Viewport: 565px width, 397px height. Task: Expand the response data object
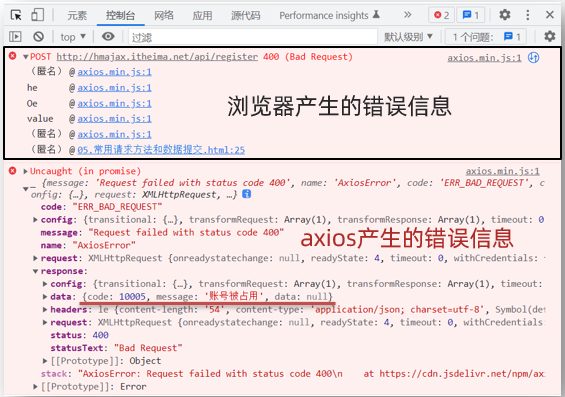click(45, 296)
